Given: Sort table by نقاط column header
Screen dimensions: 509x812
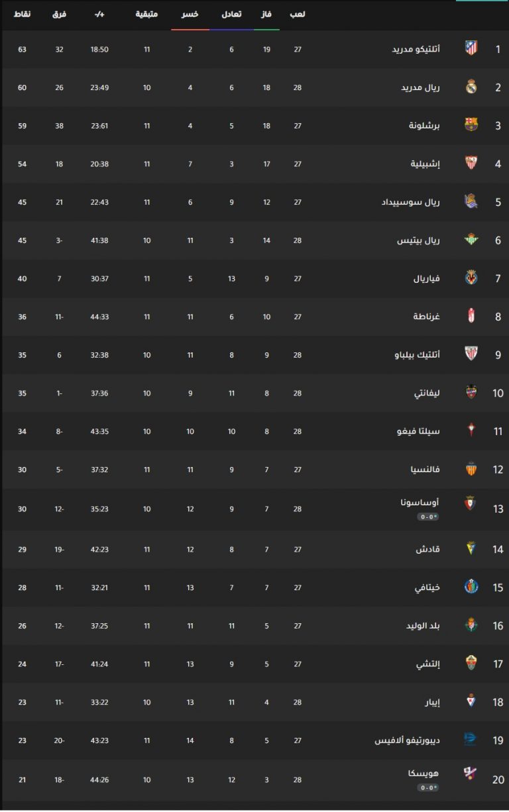Looking at the screenshot, I should click(22, 14).
